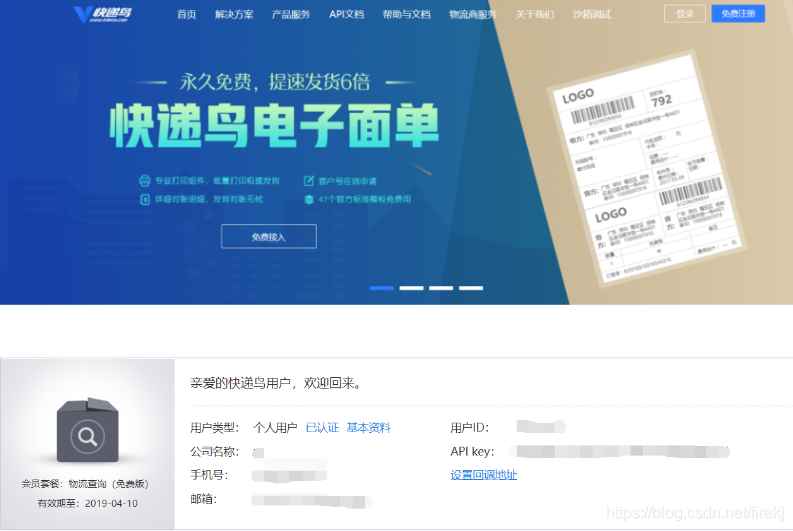This screenshot has height=531, width=793.
Task: Click the layers icon beside 47个官方标准模板
Action: (x=309, y=199)
